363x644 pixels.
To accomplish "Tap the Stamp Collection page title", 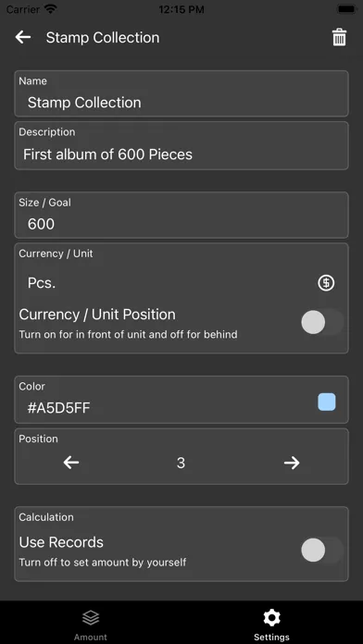I will [103, 38].
